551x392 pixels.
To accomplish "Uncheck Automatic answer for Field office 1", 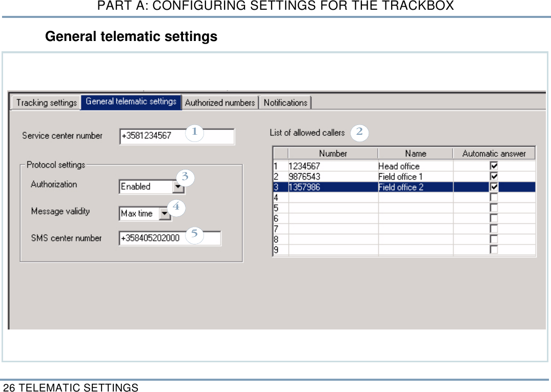I will click(493, 176).
